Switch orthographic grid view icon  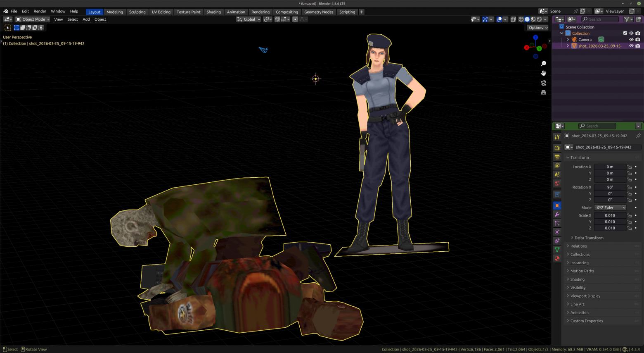(543, 92)
